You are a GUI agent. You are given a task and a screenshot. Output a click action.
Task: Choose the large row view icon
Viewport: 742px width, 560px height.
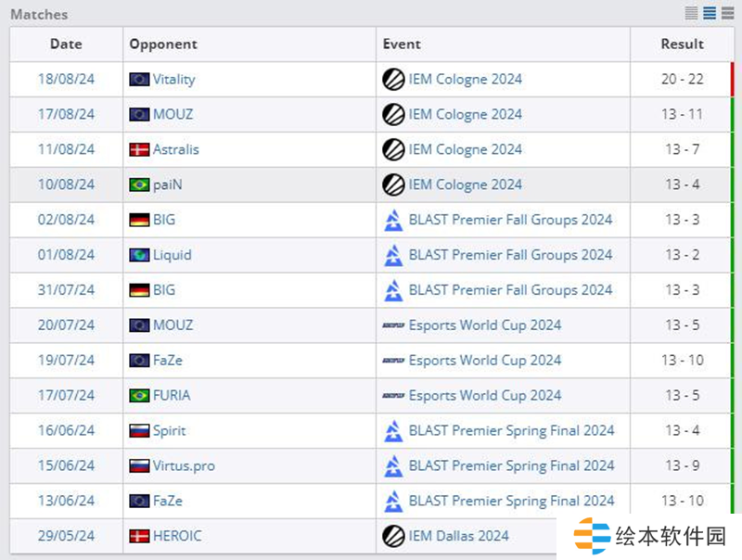coord(727,13)
